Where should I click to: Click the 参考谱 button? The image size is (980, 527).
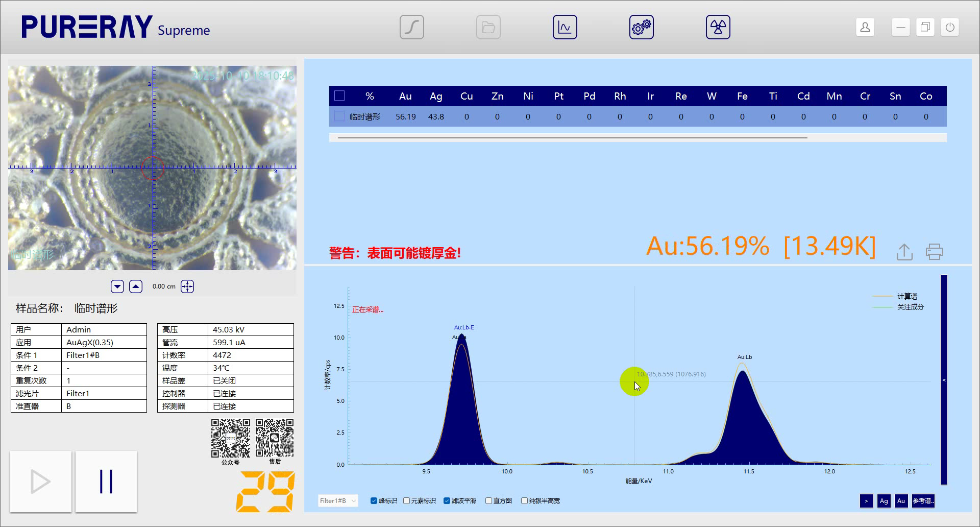(x=923, y=501)
